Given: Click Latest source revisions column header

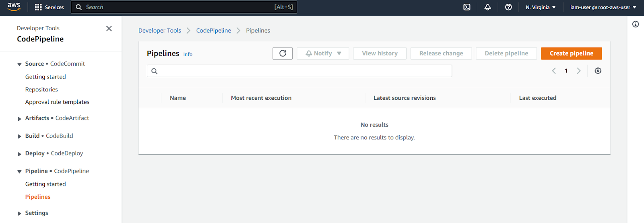Looking at the screenshot, I should point(405,98).
